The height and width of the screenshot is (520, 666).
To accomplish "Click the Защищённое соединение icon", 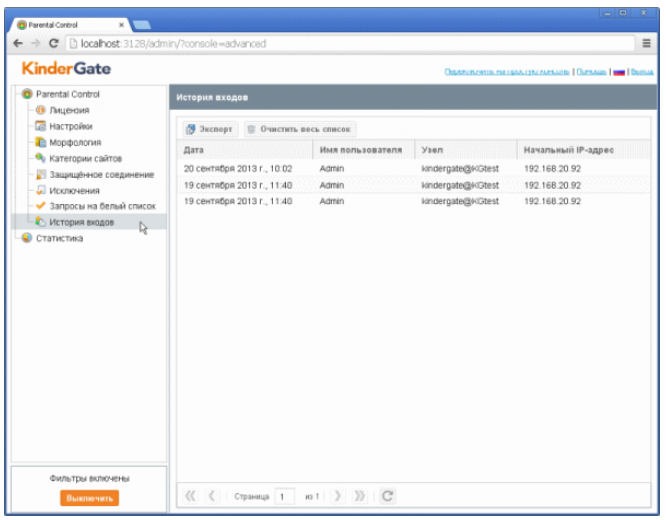I will point(41,175).
